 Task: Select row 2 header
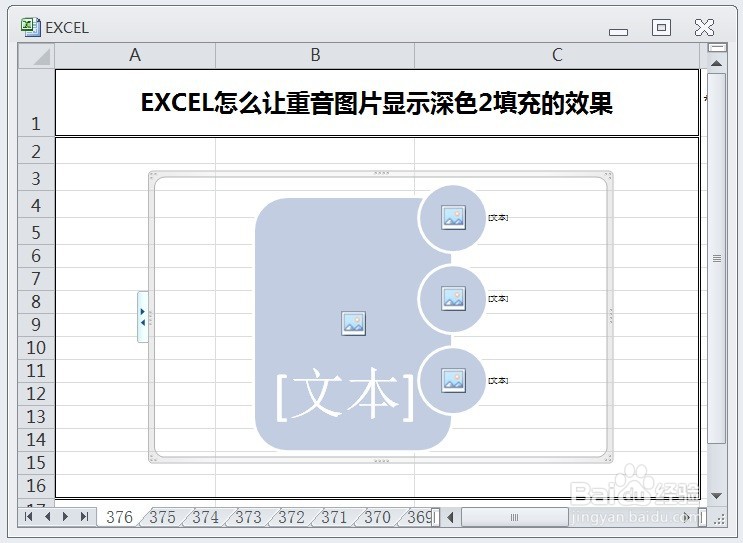tap(36, 151)
